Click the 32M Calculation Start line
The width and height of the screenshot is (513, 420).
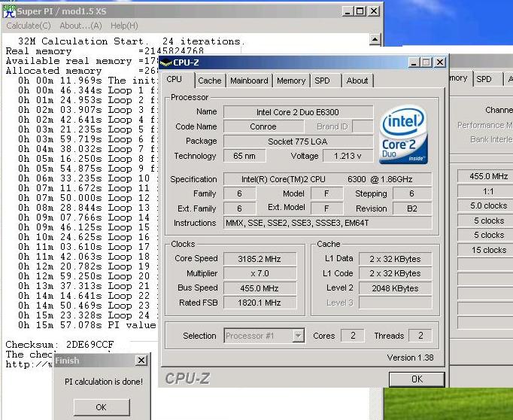click(x=132, y=41)
